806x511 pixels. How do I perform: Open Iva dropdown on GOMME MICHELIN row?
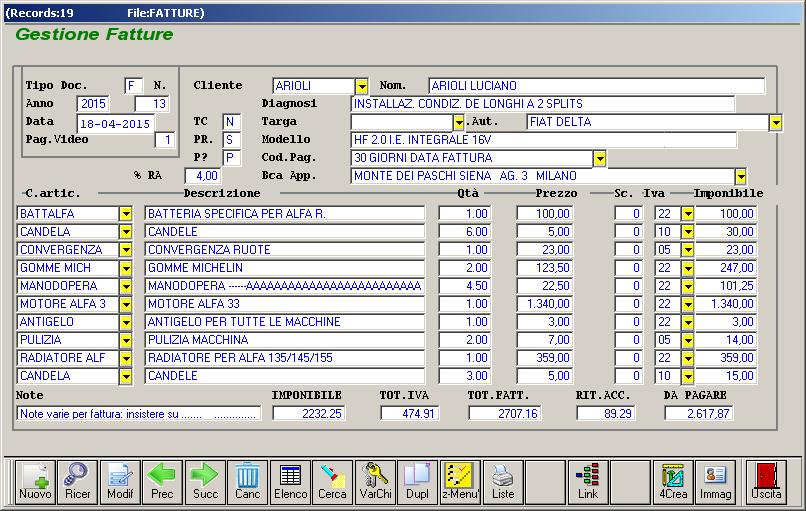click(x=687, y=268)
